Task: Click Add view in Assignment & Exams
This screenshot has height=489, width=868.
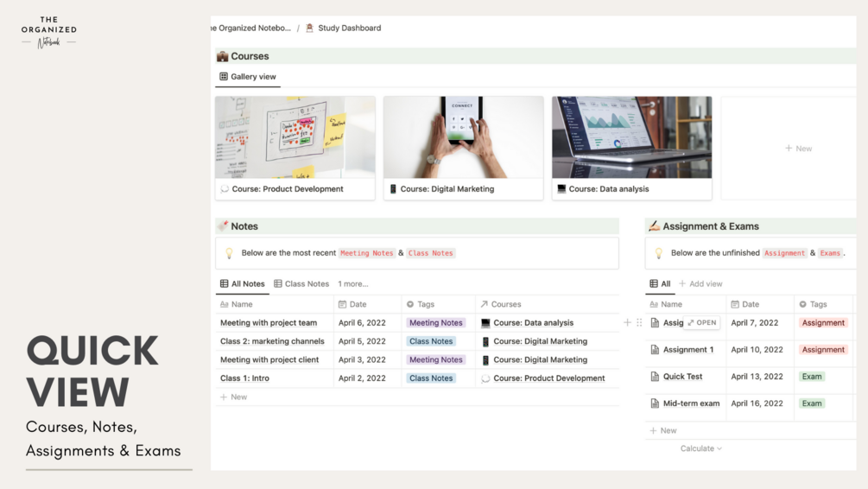Action: (x=700, y=283)
